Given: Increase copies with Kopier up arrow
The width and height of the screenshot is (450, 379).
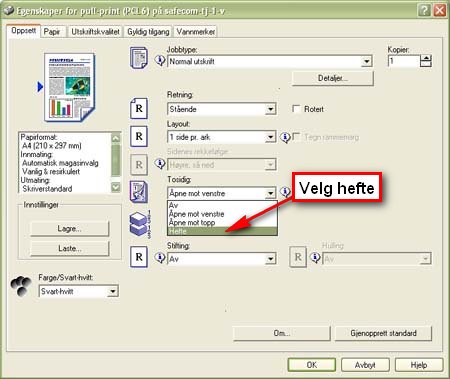Looking at the screenshot, I should click(x=426, y=58).
